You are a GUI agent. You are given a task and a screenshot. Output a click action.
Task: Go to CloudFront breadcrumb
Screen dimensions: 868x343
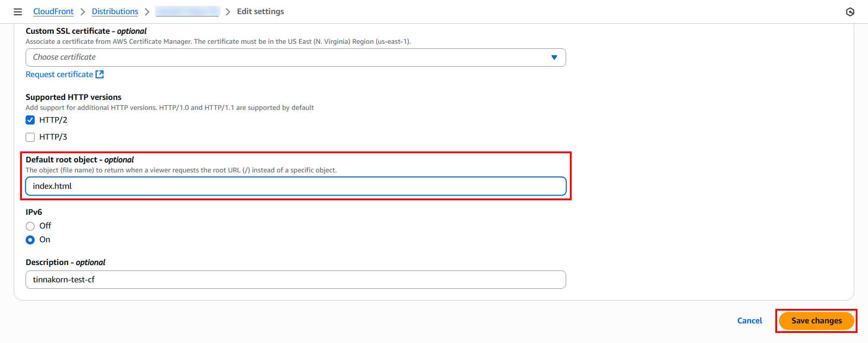pos(53,11)
